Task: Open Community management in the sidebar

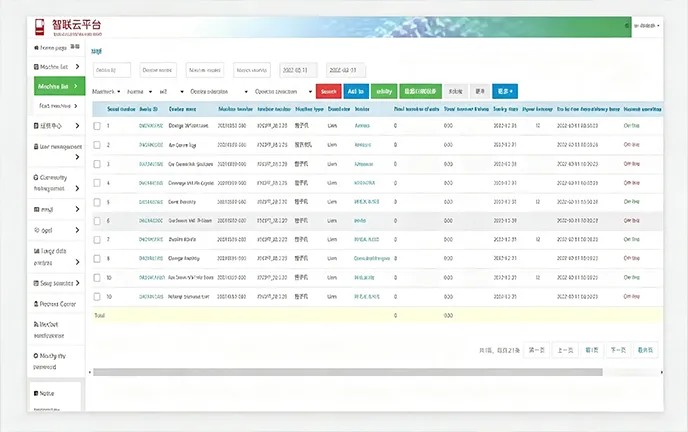Action: pos(57,183)
